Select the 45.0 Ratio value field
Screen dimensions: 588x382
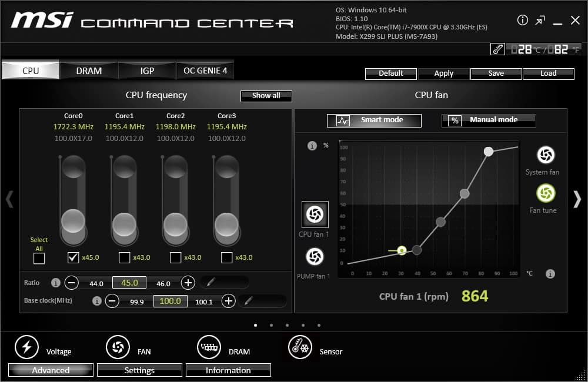[129, 283]
